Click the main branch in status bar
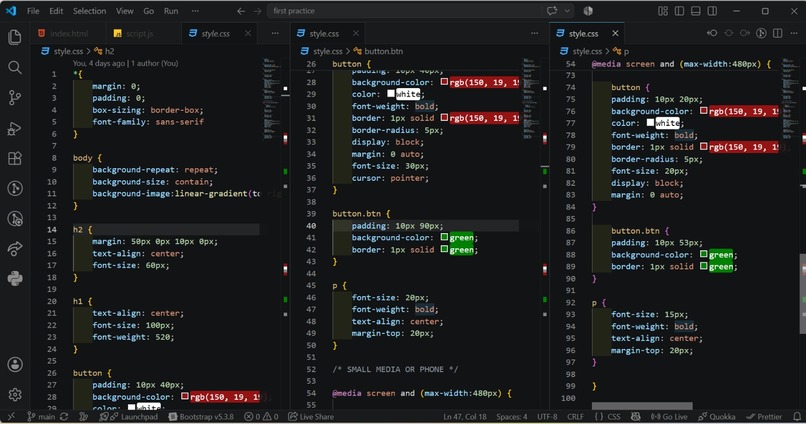Viewport: 806px width, 424px height. pos(41,417)
